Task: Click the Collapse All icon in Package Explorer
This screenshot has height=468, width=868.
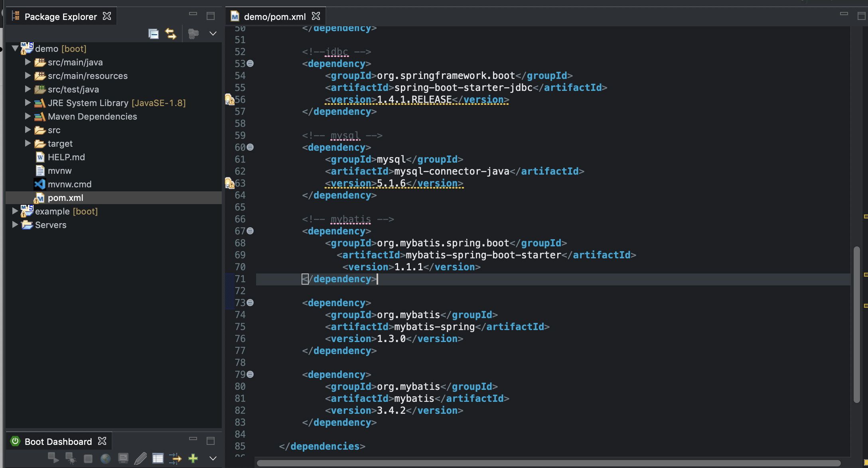Action: click(153, 34)
